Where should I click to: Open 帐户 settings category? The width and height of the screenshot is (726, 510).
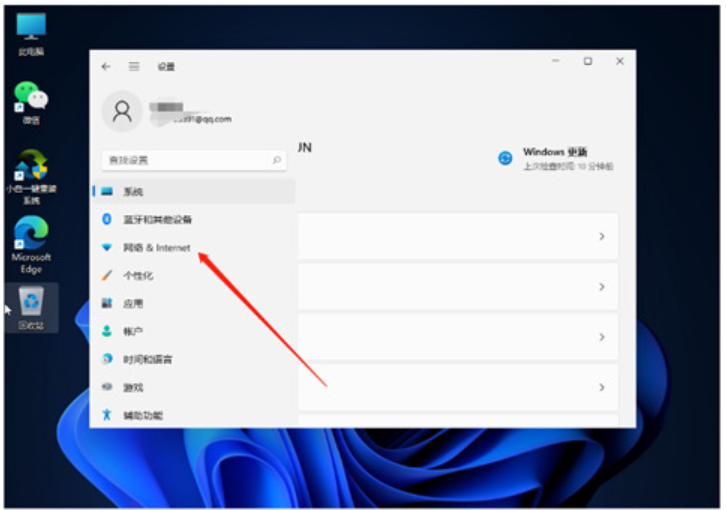(x=194, y=331)
